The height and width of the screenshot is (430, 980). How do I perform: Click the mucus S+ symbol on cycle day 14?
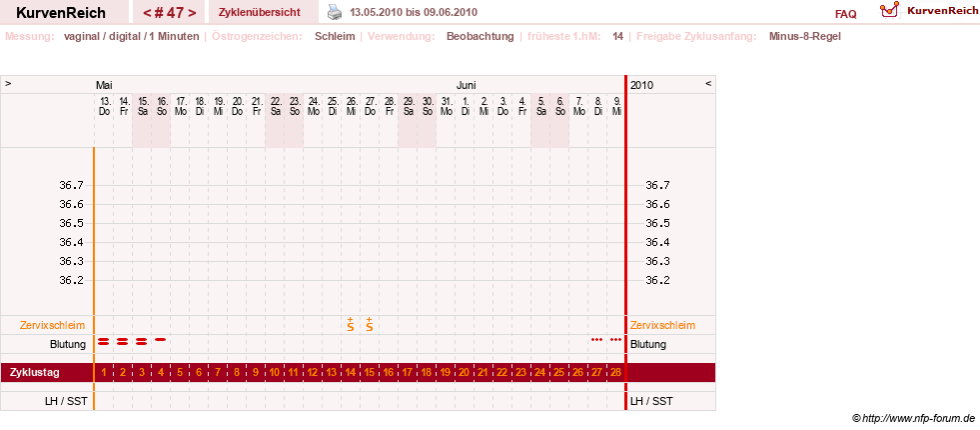(351, 324)
